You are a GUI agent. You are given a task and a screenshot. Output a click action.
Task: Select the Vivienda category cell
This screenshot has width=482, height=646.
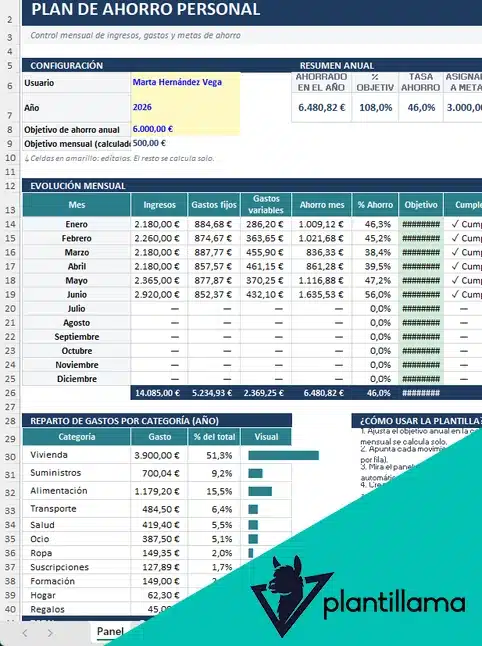[x=77, y=455]
